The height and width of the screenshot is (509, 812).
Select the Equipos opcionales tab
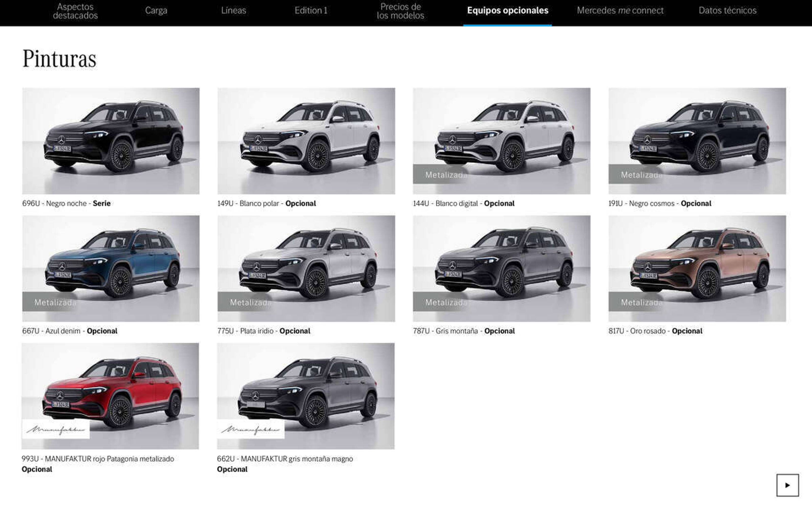click(508, 10)
